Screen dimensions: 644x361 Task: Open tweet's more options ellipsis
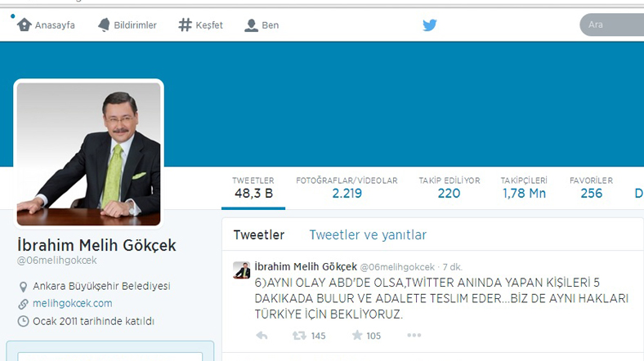coord(414,335)
